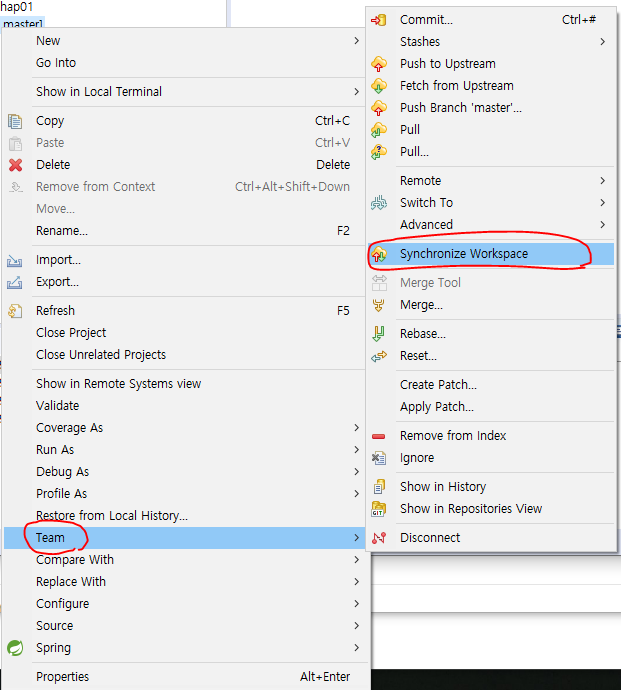
Task: Click the Push Branch 'master' icon
Action: 378,108
